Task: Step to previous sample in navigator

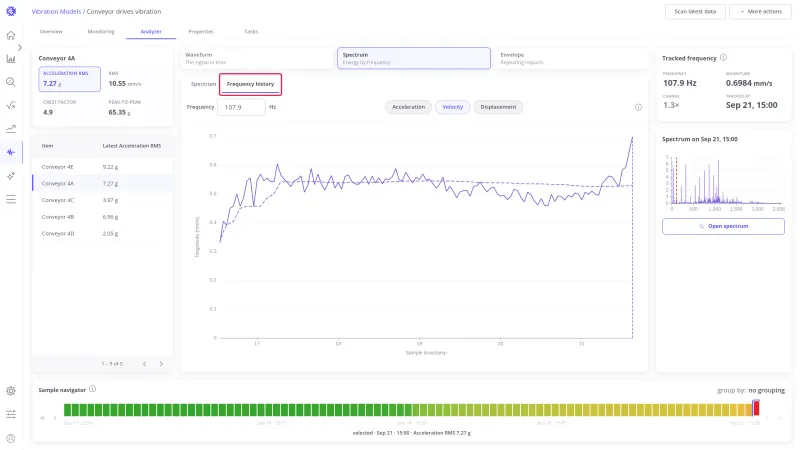Action: coord(55,418)
